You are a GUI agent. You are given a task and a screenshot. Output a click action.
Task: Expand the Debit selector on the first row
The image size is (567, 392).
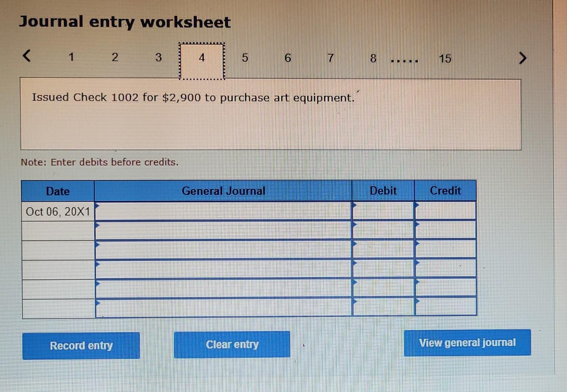click(355, 205)
